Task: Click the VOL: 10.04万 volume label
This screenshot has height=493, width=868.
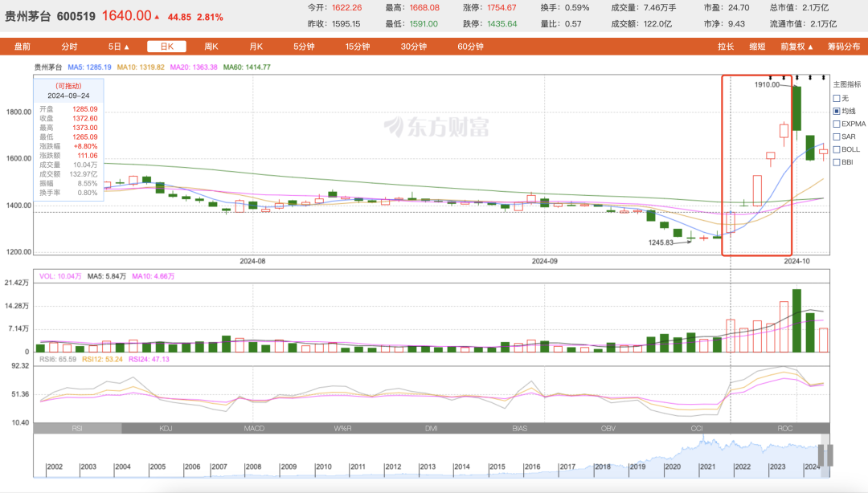Action: point(60,276)
